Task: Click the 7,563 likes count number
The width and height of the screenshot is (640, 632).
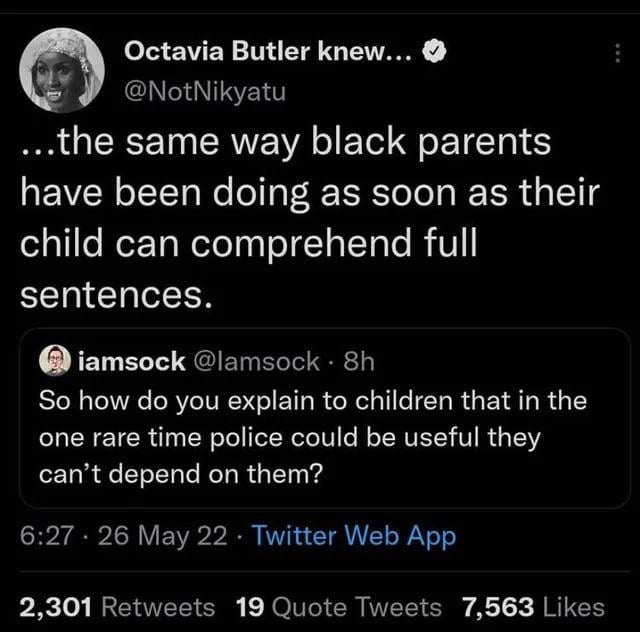Action: pos(497,606)
